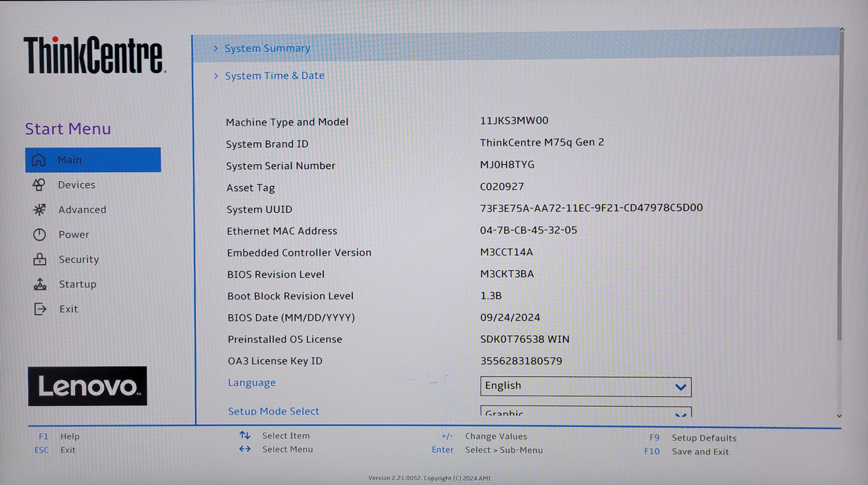Image resolution: width=868 pixels, height=485 pixels.
Task: Click embedded controller version M3CCT14A
Action: pos(507,252)
